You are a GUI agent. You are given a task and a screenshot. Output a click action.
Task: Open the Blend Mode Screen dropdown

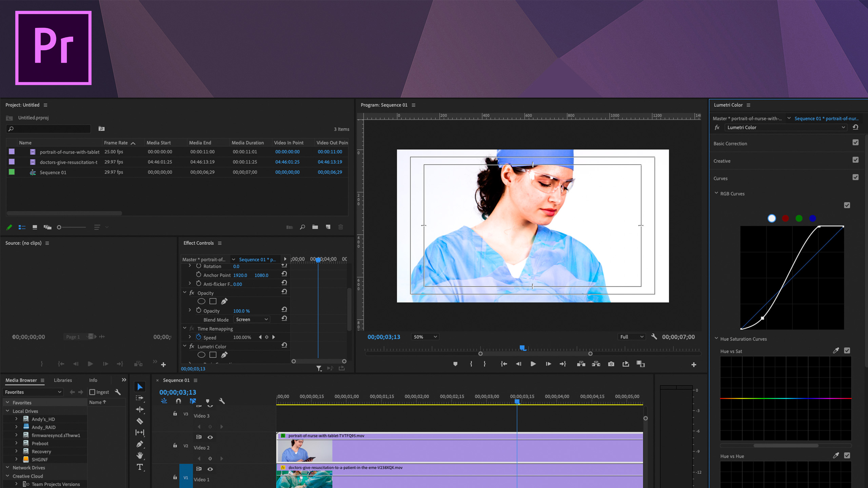[x=252, y=320]
